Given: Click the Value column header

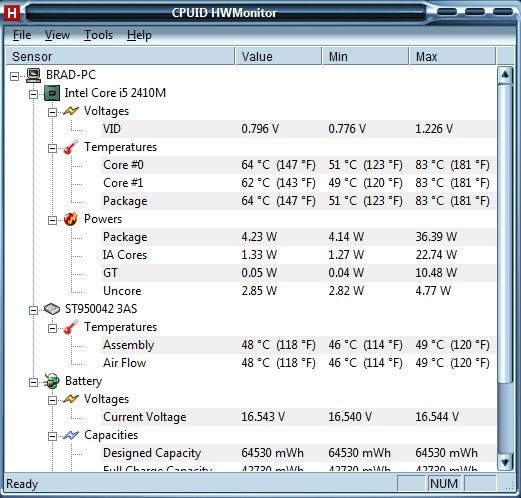Looking at the screenshot, I should point(278,56).
